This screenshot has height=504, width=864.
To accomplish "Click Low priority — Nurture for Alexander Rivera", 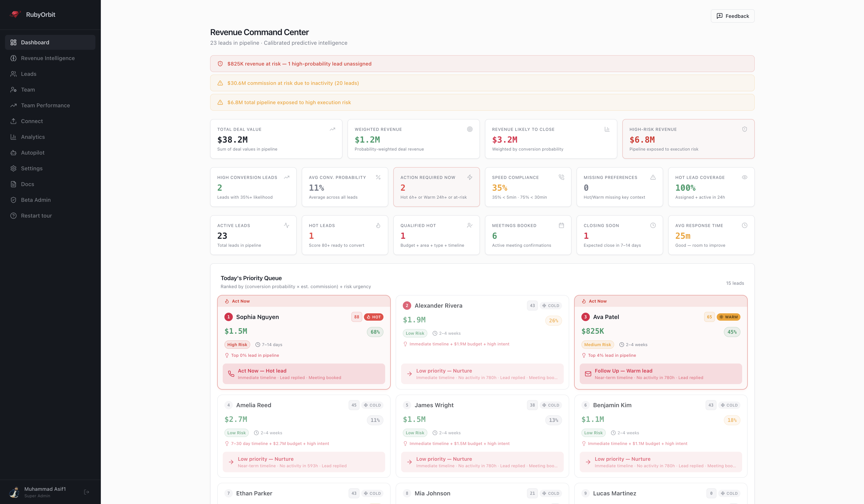I will 482,374.
